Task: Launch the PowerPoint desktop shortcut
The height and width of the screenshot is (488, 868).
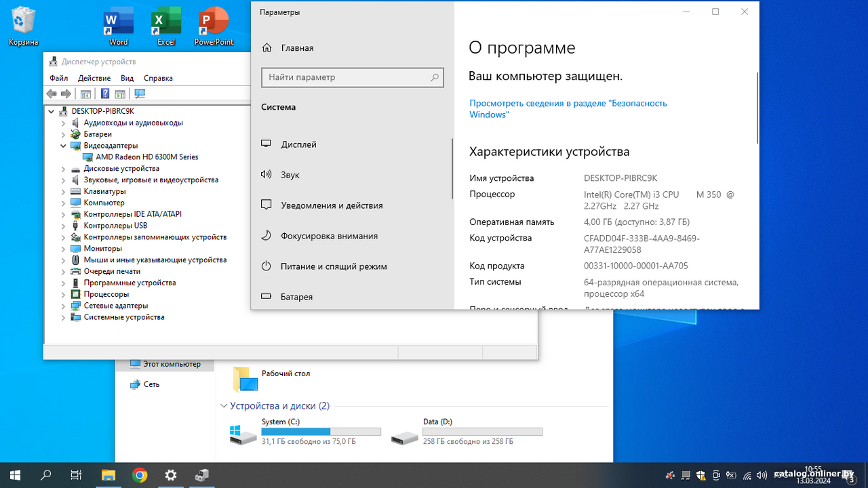Action: (214, 26)
